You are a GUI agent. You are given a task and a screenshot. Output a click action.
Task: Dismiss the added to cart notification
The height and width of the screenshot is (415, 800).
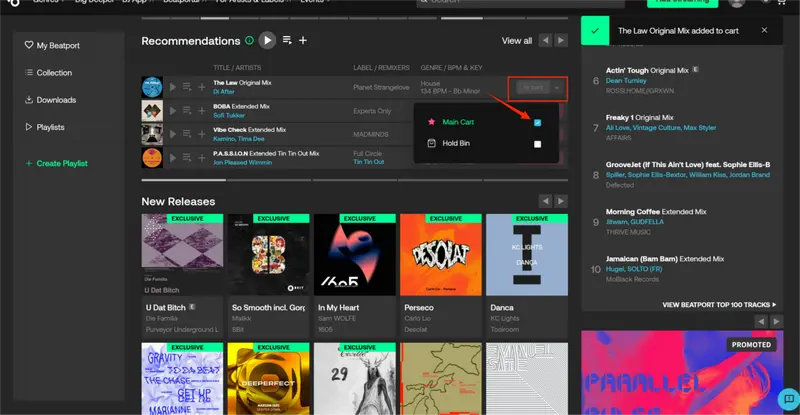(x=764, y=30)
